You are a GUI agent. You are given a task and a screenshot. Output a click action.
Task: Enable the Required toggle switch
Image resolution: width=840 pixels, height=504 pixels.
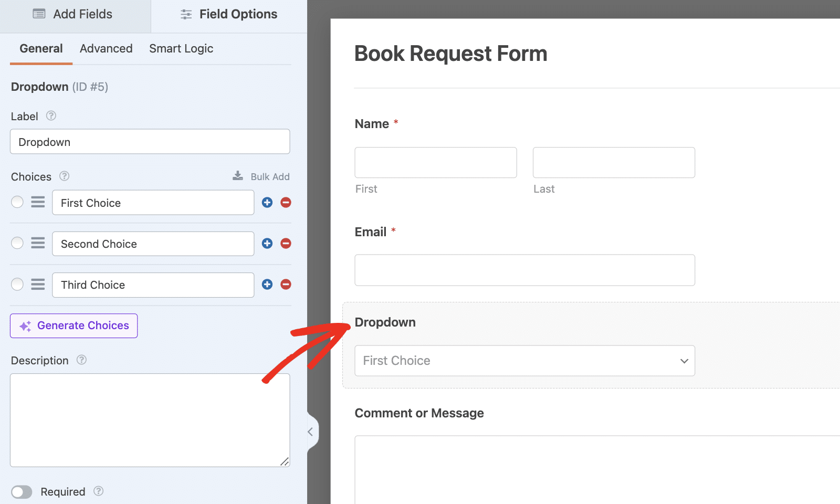[x=22, y=492]
